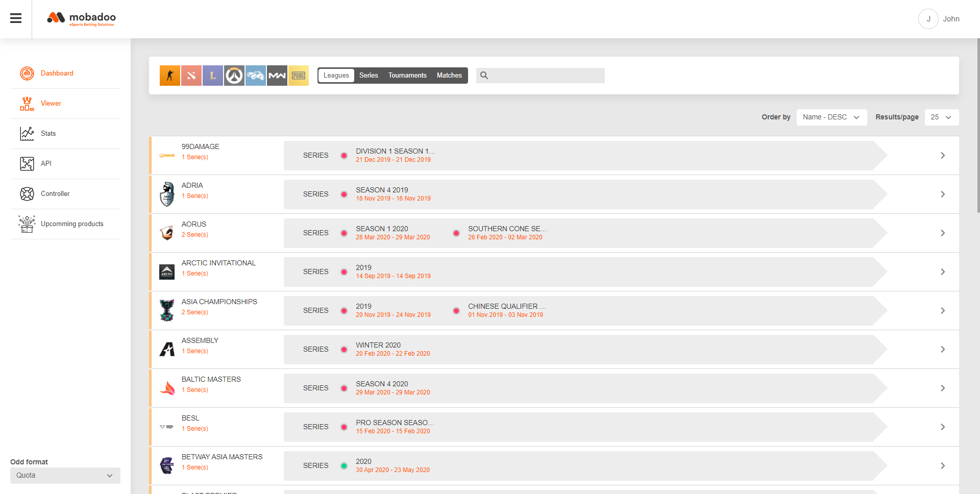980x494 pixels.
Task: Select the PUBG game filter icon
Action: (x=299, y=76)
